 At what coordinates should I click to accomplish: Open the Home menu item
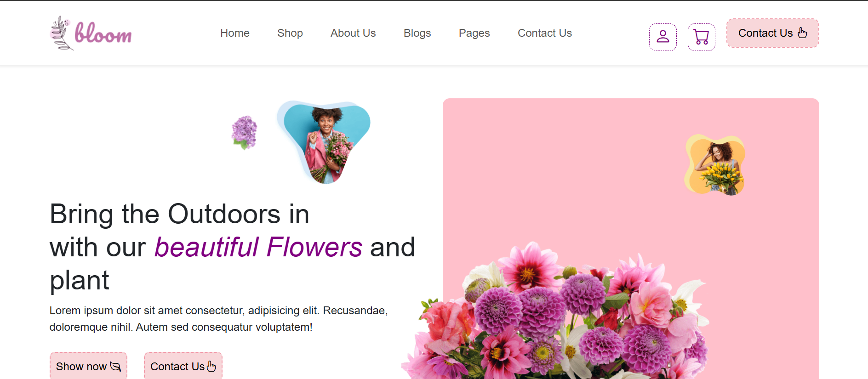(x=234, y=33)
